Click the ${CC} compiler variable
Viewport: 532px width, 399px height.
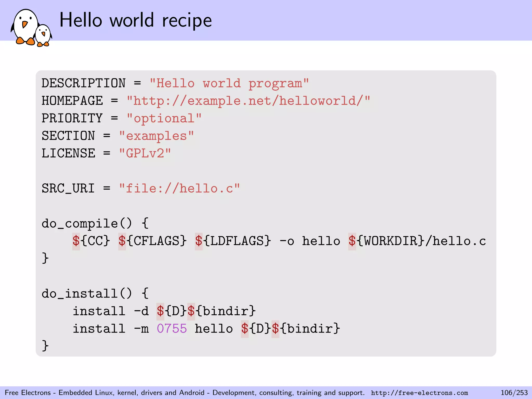click(91, 241)
